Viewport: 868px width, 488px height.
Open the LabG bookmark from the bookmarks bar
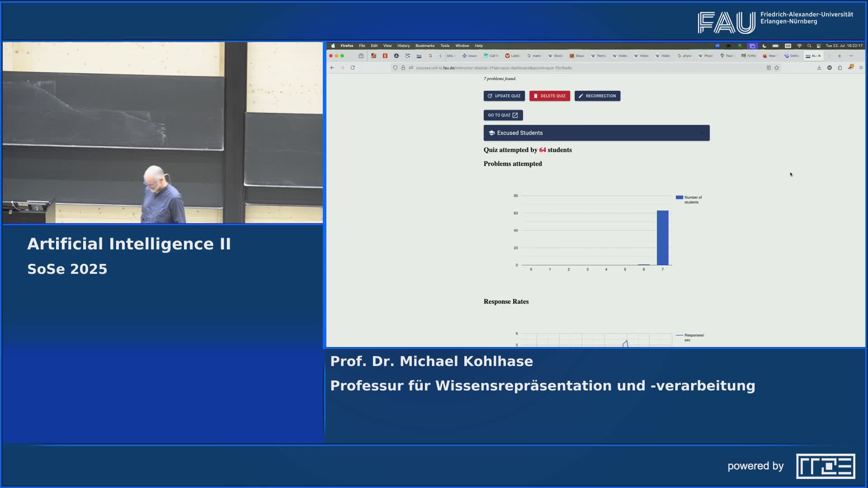click(513, 56)
